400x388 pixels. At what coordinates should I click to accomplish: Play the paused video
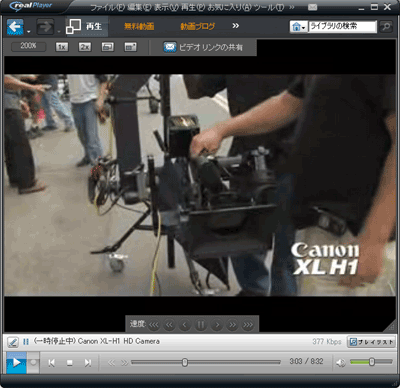tap(16, 362)
